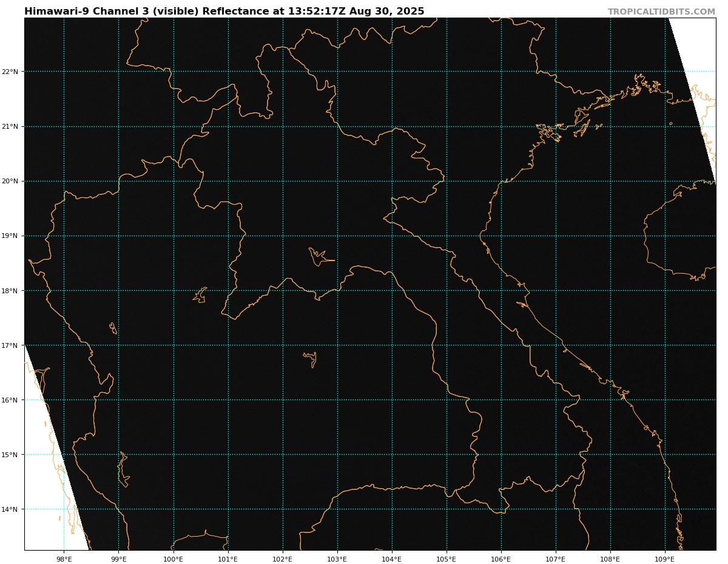This screenshot has width=728, height=564.
Task: Select the 108°E longitude axis label
Action: coord(610,559)
